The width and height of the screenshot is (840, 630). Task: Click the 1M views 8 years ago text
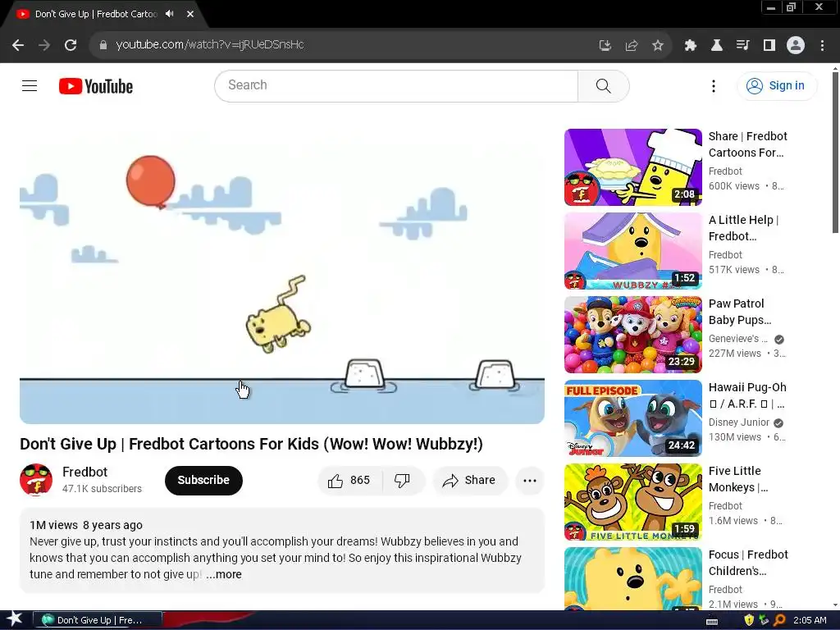pyautogui.click(x=86, y=525)
